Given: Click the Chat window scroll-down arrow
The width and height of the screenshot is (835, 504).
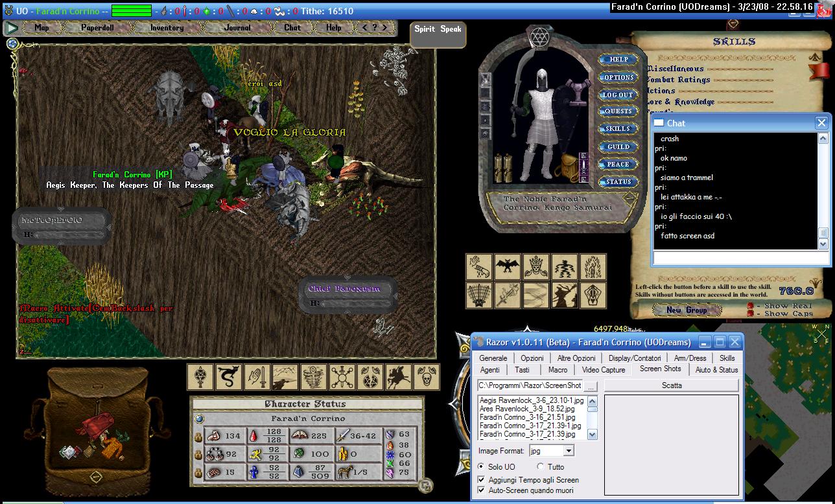Looking at the screenshot, I should [x=823, y=244].
